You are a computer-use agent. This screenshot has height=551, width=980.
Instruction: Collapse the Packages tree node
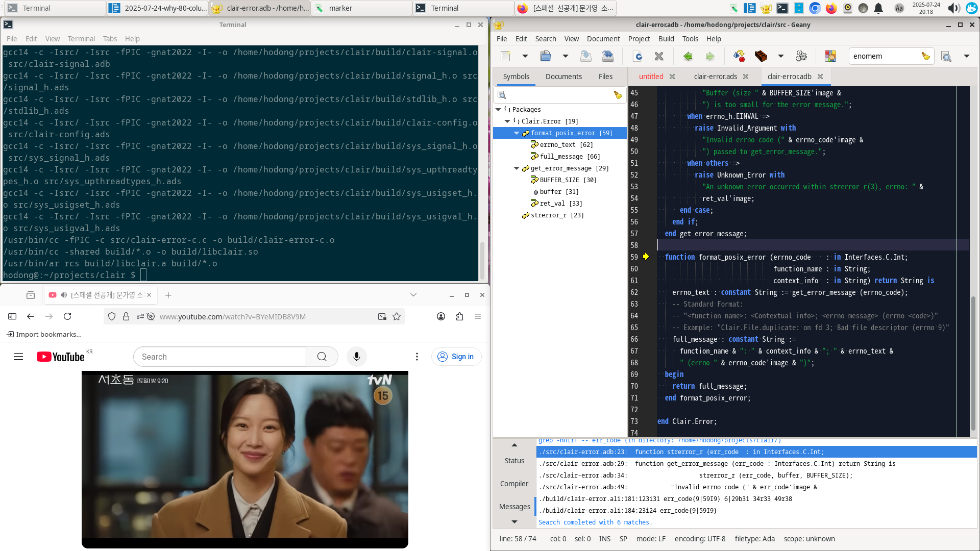click(x=498, y=109)
